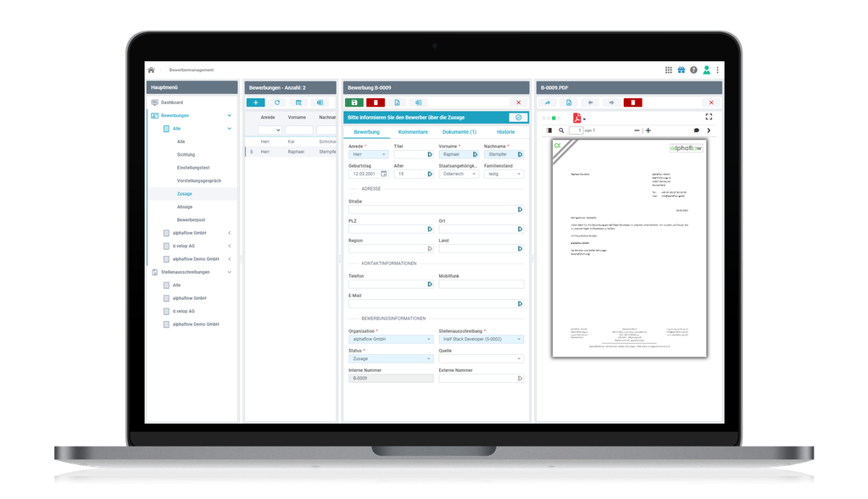Screen dimensions: 868x499
Task: Go to previous document with left arrow
Action: click(590, 103)
